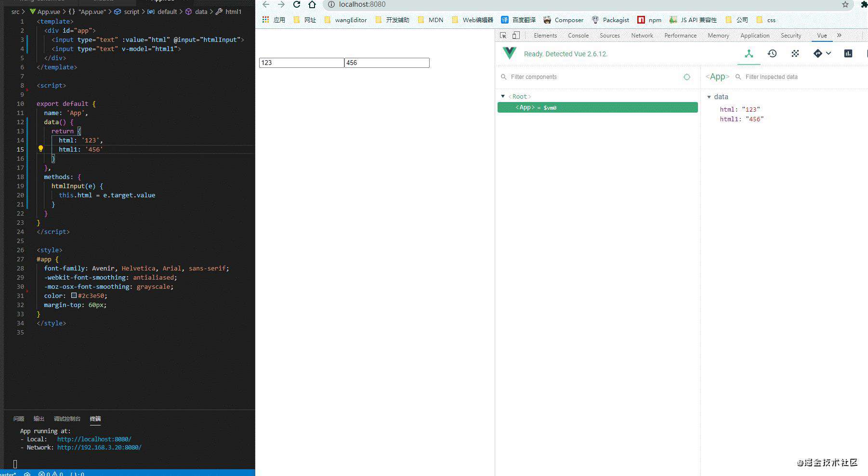Open Chrome apps grid shortcut
The height and width of the screenshot is (476, 868).
pos(265,20)
